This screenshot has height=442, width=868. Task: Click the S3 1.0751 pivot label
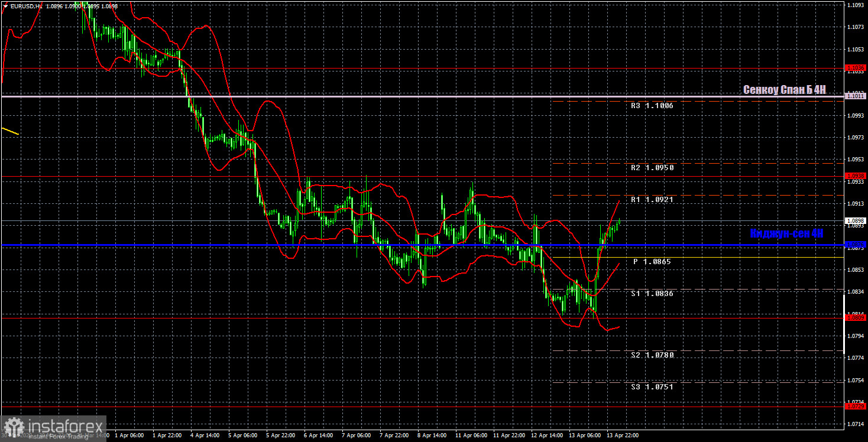pyautogui.click(x=652, y=386)
